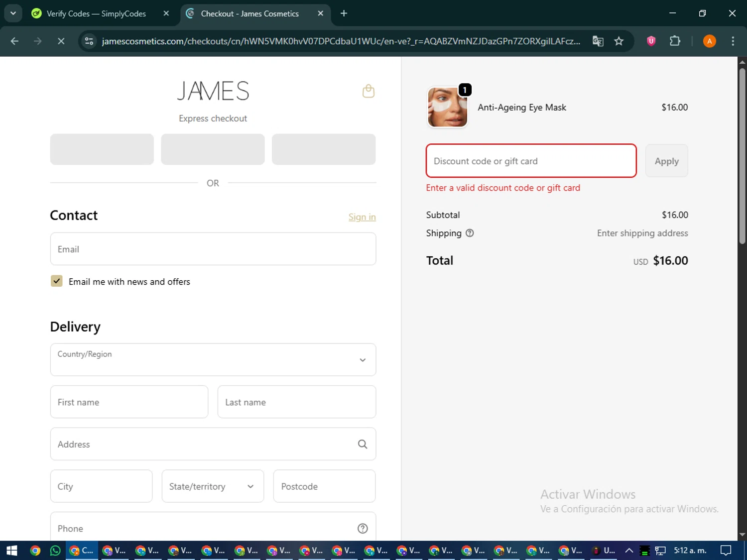
Task: Click the page vertical scrollbar thumb
Action: [742, 156]
